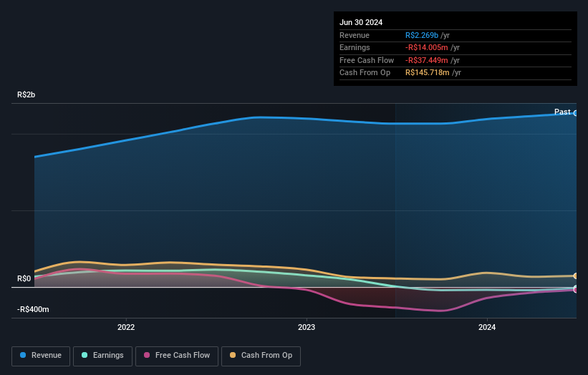Click the -R$400m y-axis label
Screen dimensions: 588x375
(33, 309)
